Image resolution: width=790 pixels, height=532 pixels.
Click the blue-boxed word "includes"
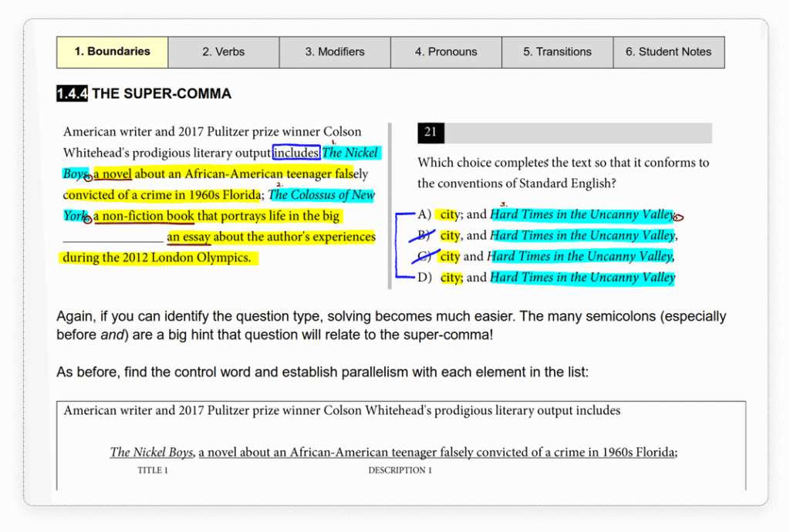pos(296,153)
